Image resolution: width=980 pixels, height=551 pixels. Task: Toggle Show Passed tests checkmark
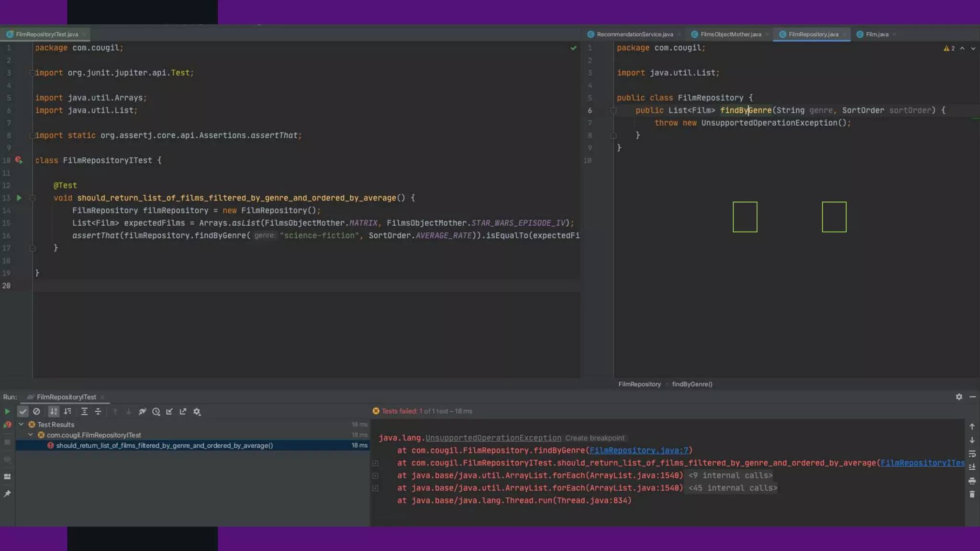click(x=22, y=411)
